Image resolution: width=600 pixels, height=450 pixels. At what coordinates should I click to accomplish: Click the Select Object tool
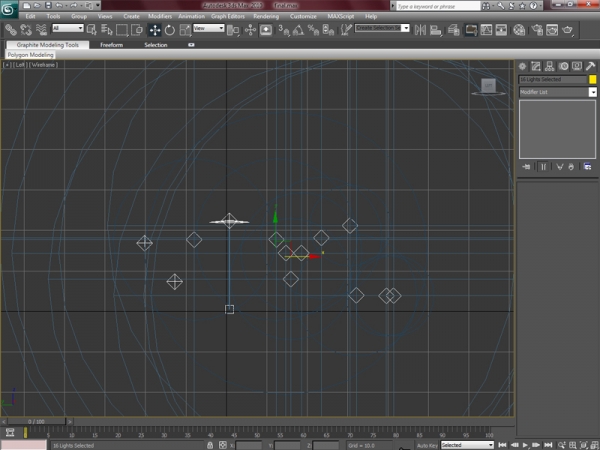point(91,30)
